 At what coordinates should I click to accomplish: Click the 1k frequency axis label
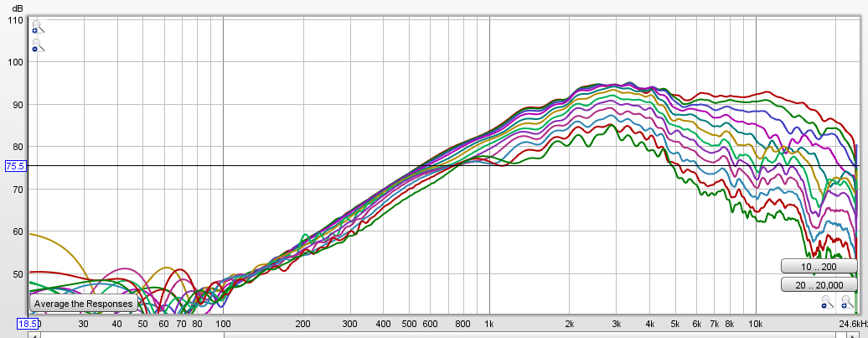click(x=488, y=324)
